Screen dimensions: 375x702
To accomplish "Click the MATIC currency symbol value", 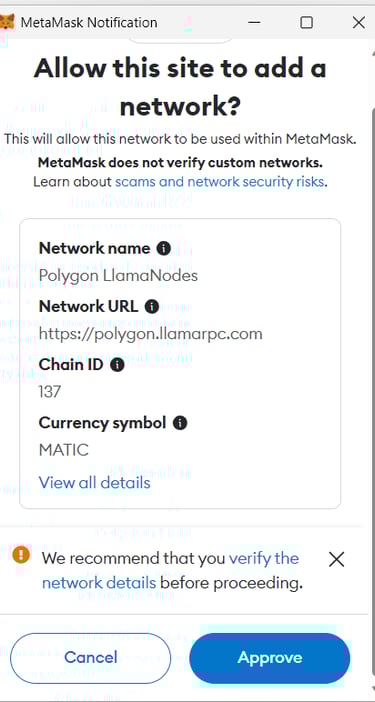I will click(x=64, y=450).
